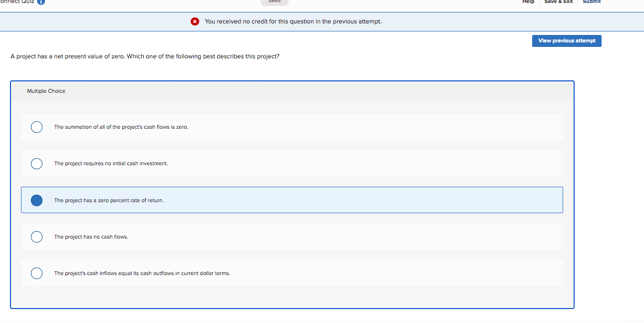Select 'cash inflows equal its cash outflows' option
Screen dimensions: 644x323
click(x=36, y=273)
